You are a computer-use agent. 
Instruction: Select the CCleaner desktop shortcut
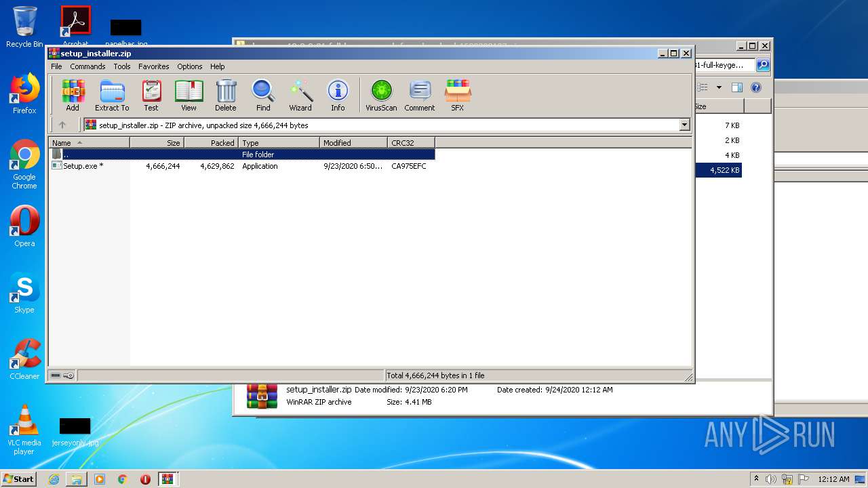coord(24,359)
